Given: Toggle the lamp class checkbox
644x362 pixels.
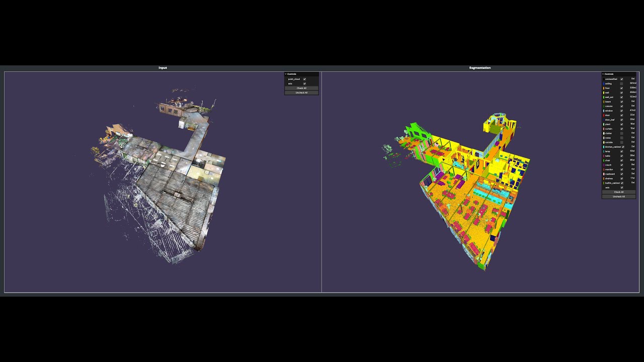Looking at the screenshot, I should coord(621,151).
